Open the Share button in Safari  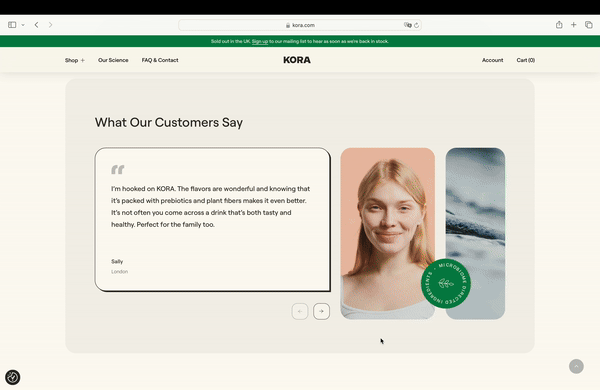[x=559, y=25]
